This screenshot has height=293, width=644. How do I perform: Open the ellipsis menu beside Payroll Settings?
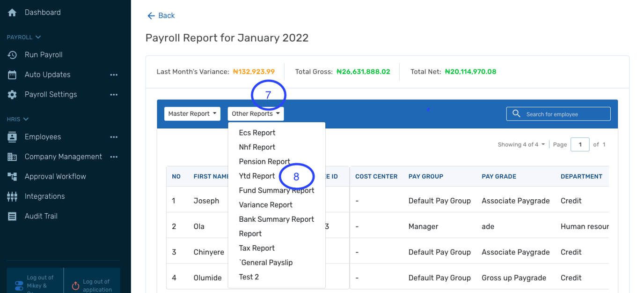click(x=114, y=94)
